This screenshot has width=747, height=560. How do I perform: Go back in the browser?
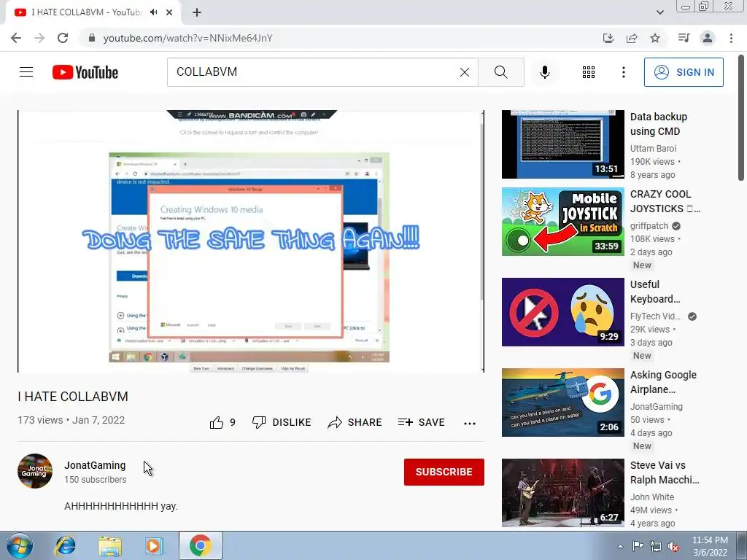coord(16,38)
